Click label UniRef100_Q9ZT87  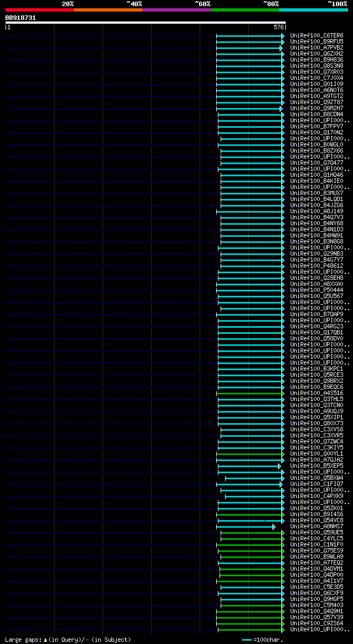pos(317,102)
